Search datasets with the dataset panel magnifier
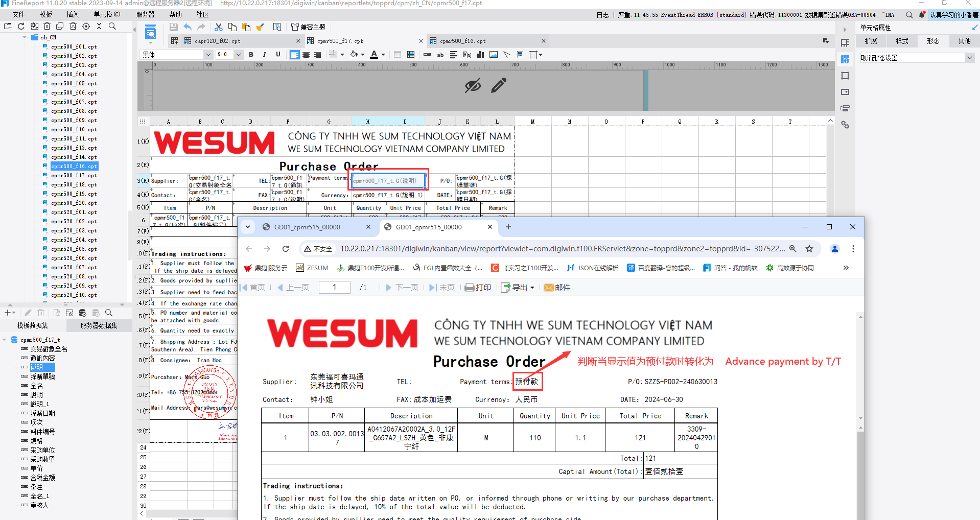 (109, 313)
